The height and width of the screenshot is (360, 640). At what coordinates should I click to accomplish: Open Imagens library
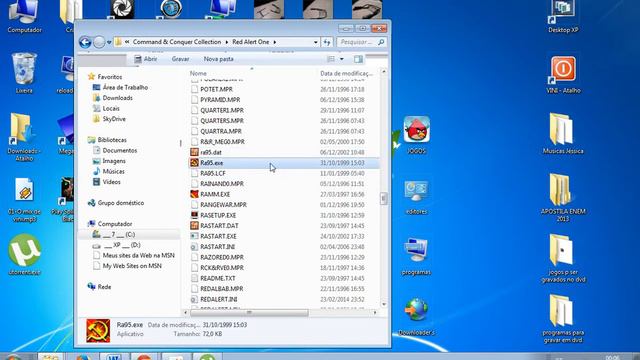114,161
